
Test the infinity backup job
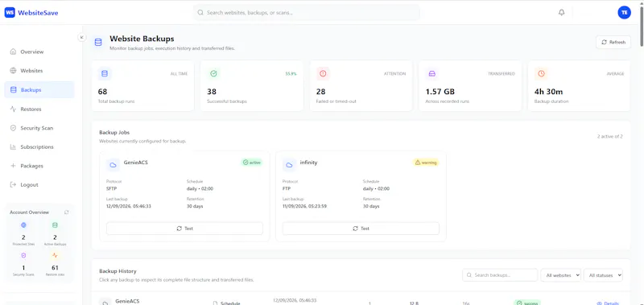click(x=361, y=229)
